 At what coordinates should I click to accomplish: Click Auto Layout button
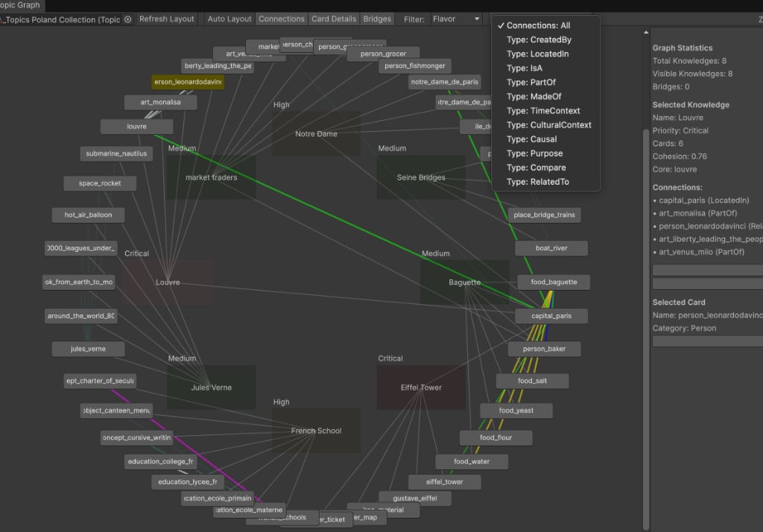pos(229,19)
